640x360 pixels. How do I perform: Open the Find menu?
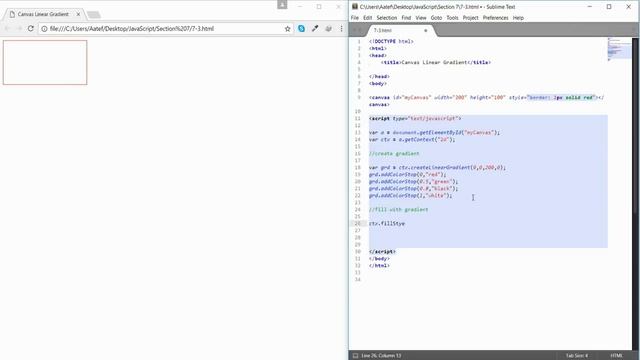(406, 18)
